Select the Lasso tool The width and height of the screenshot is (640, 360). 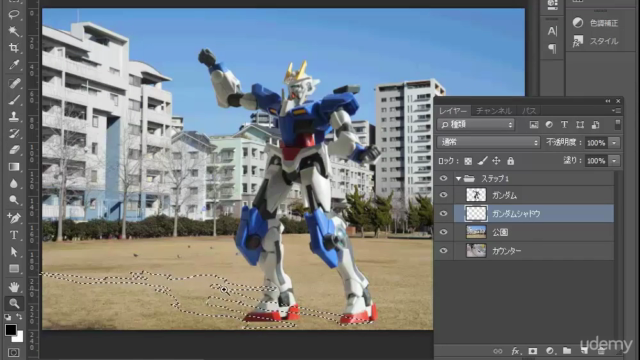pyautogui.click(x=13, y=14)
